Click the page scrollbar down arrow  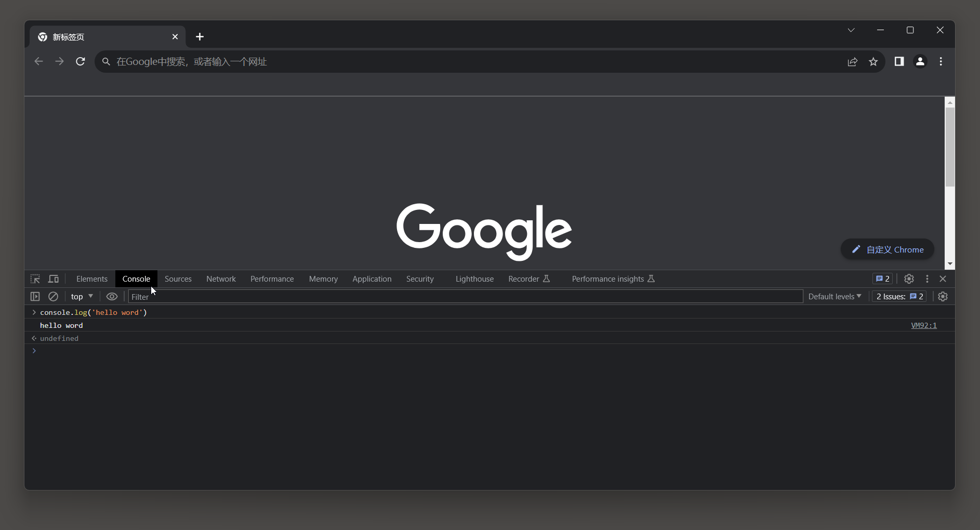point(950,264)
